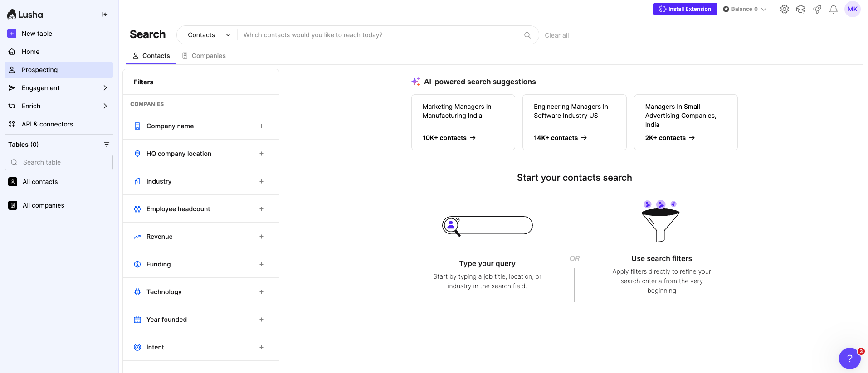Click the search magnifier icon
The image size is (868, 373).
click(x=527, y=35)
